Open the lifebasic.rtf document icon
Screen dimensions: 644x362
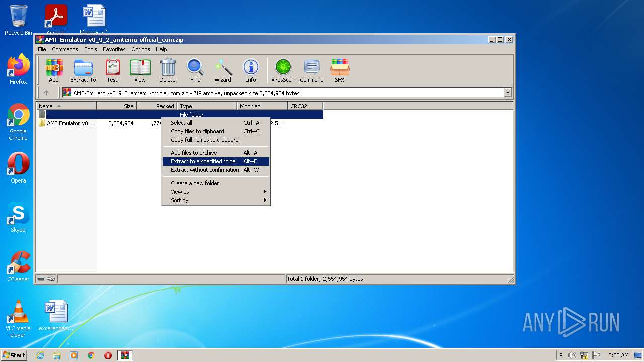[x=94, y=19]
